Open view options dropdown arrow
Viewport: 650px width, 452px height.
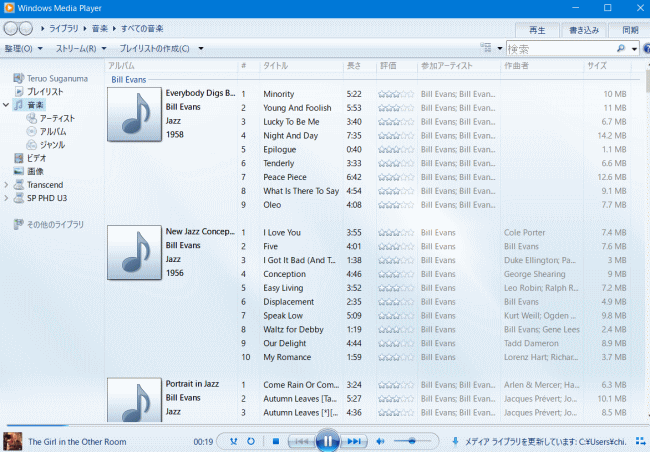click(500, 49)
